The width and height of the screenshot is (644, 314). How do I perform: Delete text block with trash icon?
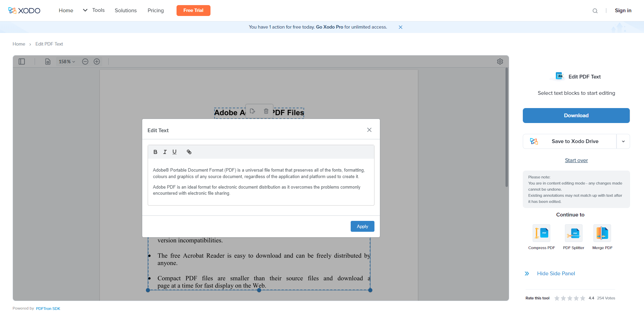tap(266, 111)
